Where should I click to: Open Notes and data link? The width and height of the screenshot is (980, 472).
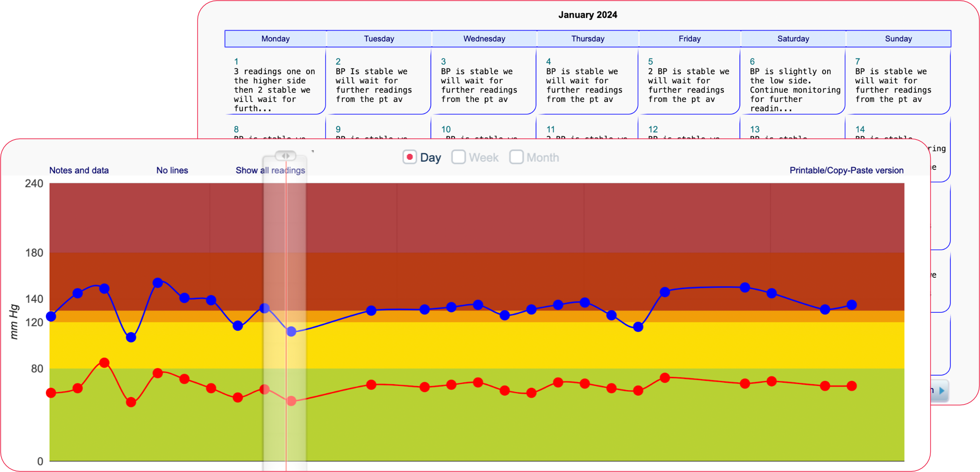tap(79, 170)
